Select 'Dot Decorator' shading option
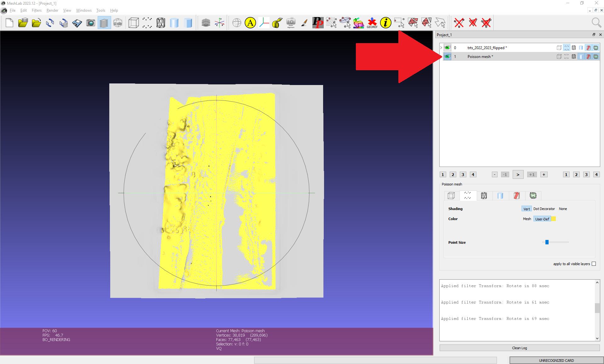 tap(544, 209)
